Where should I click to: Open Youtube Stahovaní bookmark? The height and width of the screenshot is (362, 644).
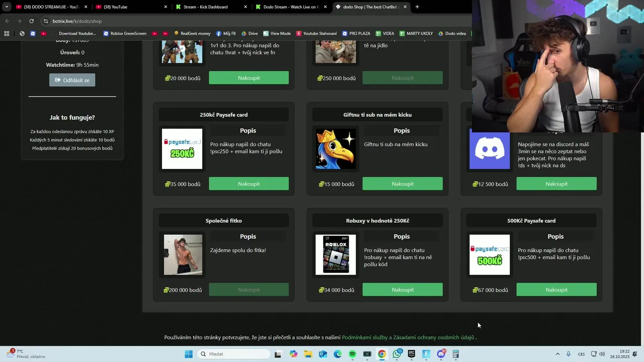(316, 34)
